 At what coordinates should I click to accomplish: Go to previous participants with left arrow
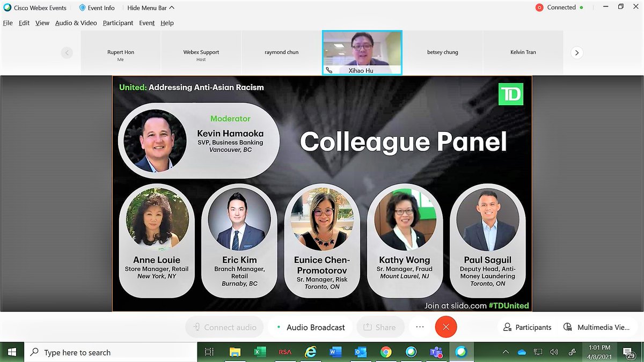[x=67, y=53]
